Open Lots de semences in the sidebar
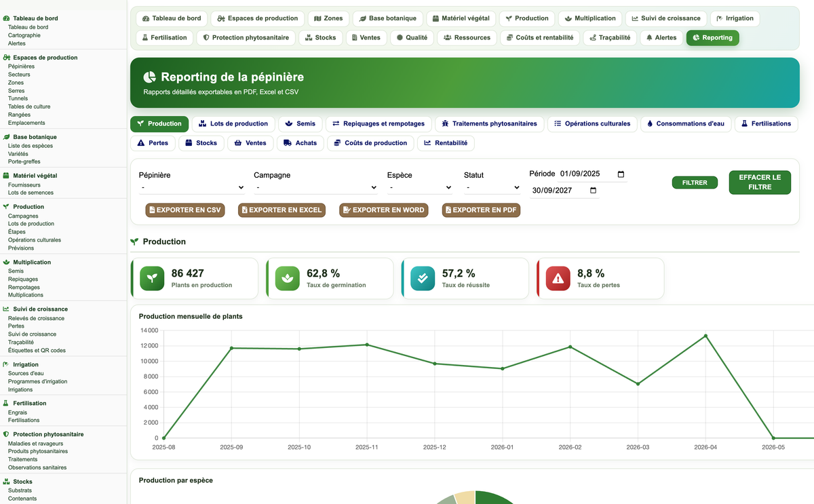Screen dimensions: 814x504 pos(31,193)
